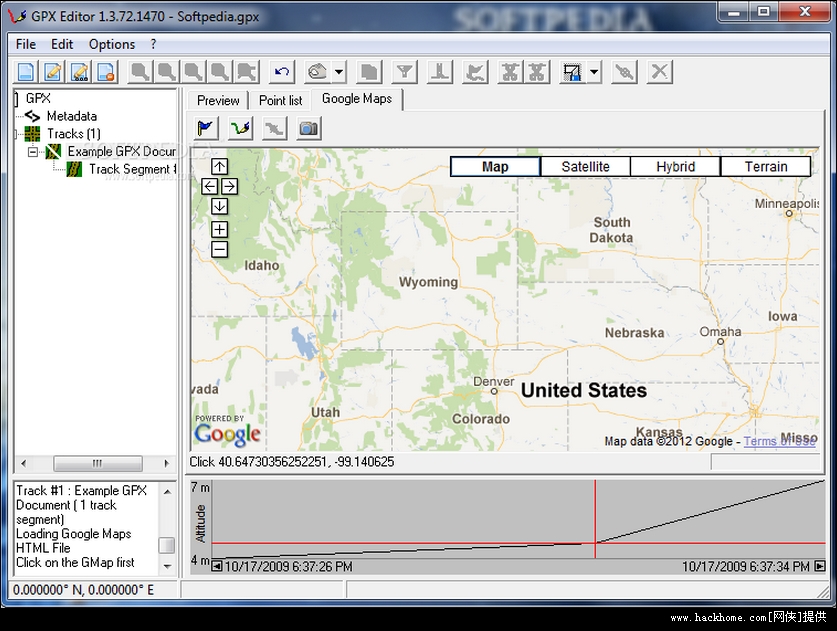Pan the map left with the arrow
The width and height of the screenshot is (837, 631).
(x=210, y=186)
